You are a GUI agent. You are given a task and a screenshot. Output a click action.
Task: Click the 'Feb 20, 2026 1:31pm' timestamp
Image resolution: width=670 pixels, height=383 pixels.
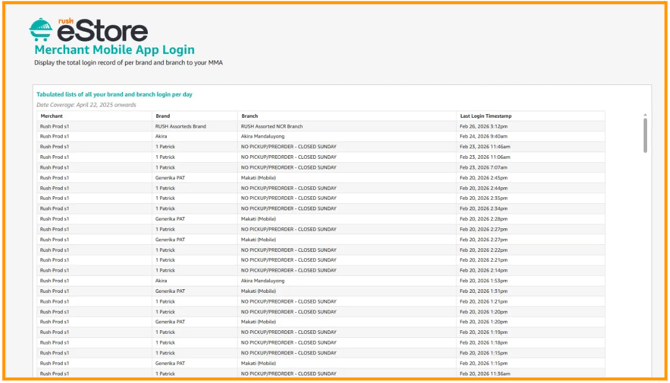tap(484, 291)
